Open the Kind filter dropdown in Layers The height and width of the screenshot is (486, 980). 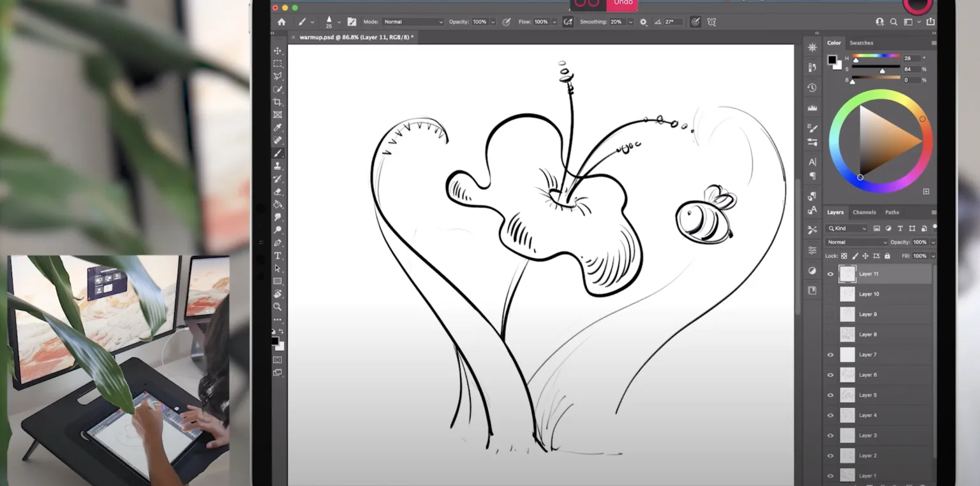847,228
